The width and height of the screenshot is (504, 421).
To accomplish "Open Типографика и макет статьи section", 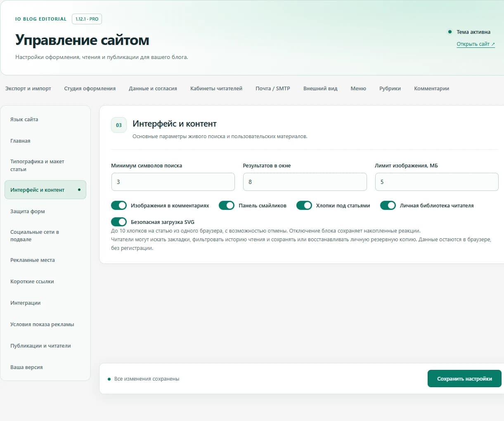I will (x=45, y=165).
